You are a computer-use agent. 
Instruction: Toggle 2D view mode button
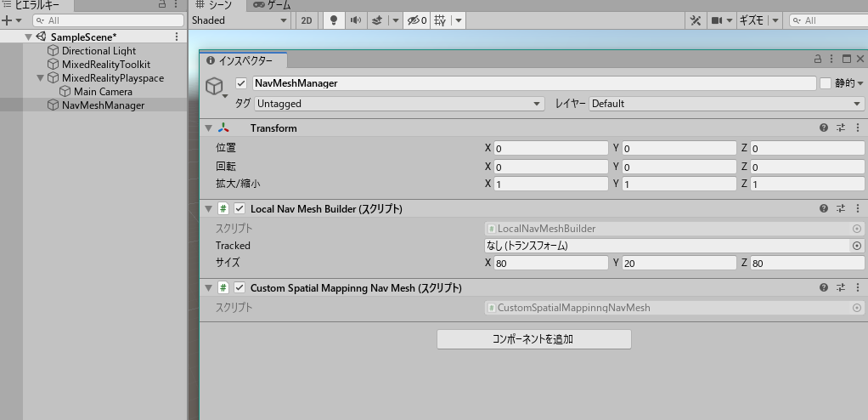306,20
